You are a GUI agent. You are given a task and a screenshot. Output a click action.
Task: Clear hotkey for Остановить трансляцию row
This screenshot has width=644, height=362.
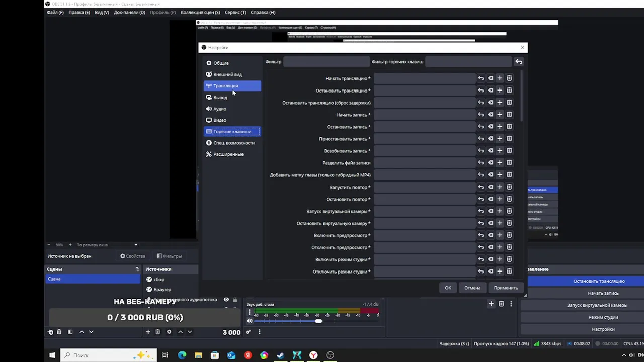(x=491, y=90)
